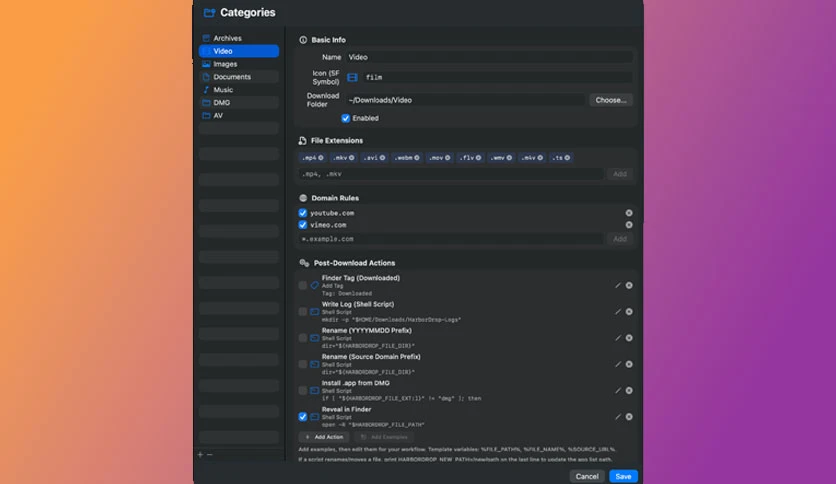Remove selected category with minus button
The height and width of the screenshot is (484, 836).
(210, 455)
